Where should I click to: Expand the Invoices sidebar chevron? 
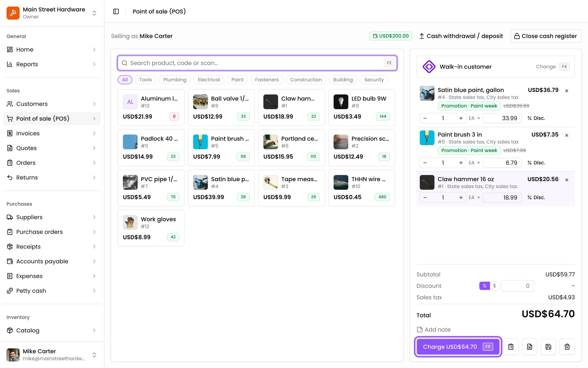94,133
